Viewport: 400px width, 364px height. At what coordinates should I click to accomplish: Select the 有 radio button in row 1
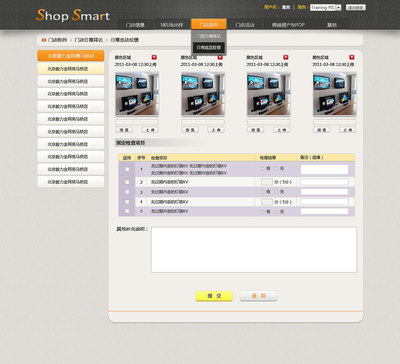[x=262, y=169]
